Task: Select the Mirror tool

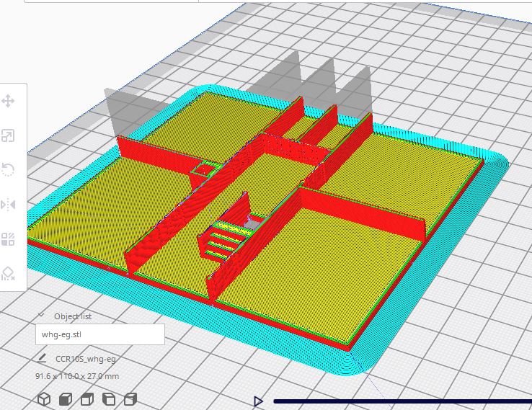Action: point(9,205)
